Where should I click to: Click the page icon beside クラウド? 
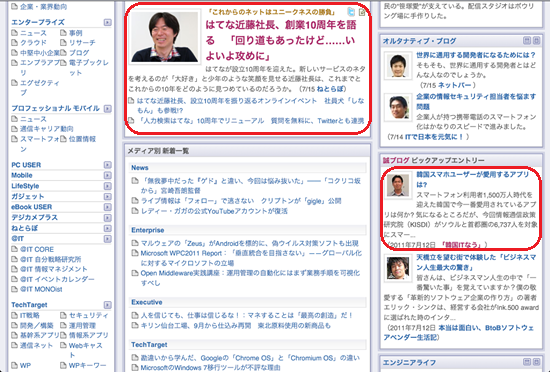click(x=14, y=43)
